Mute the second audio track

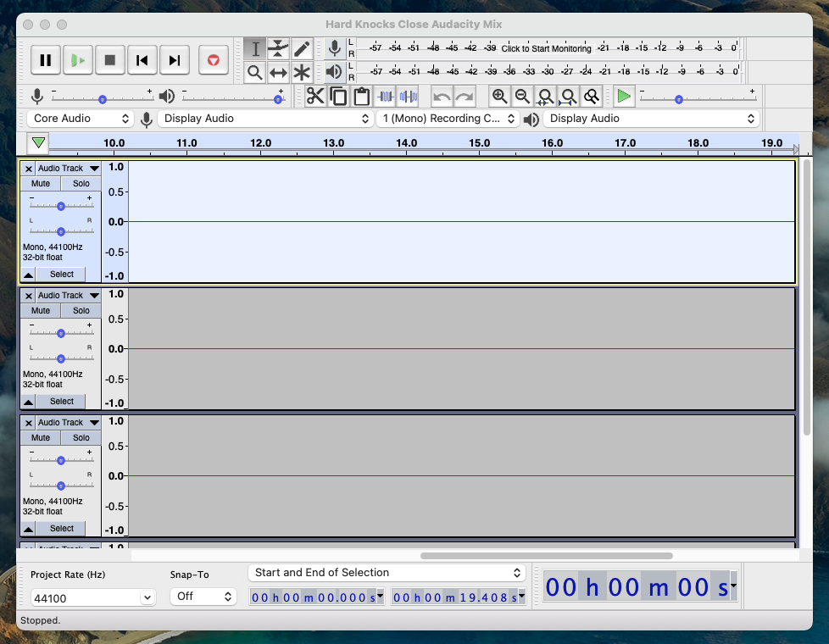(41, 310)
